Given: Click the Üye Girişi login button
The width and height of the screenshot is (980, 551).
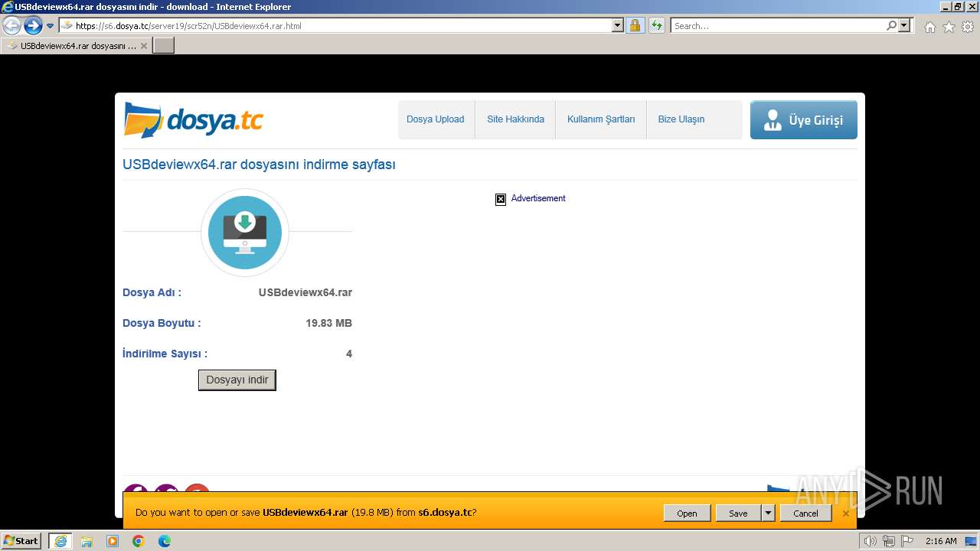Looking at the screenshot, I should click(804, 120).
